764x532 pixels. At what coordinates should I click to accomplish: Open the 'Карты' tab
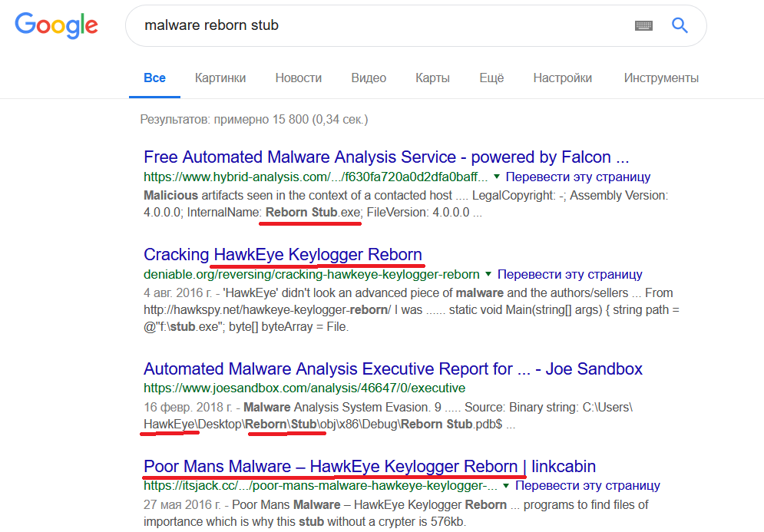click(432, 78)
